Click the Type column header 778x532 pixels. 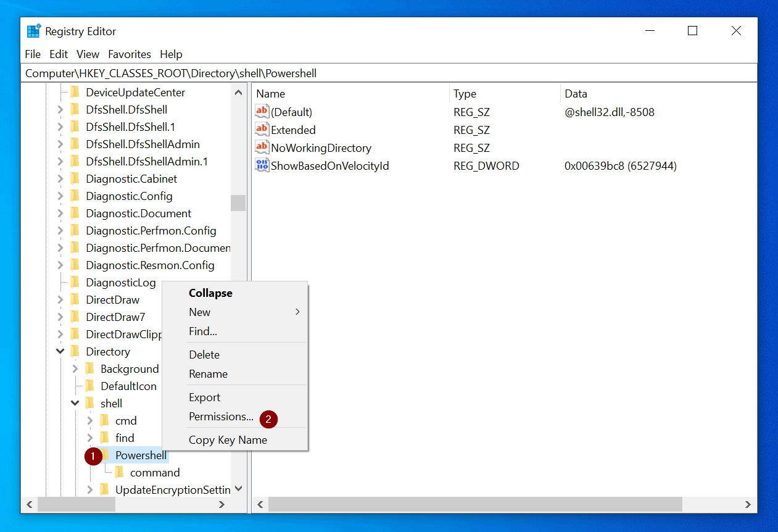click(505, 94)
